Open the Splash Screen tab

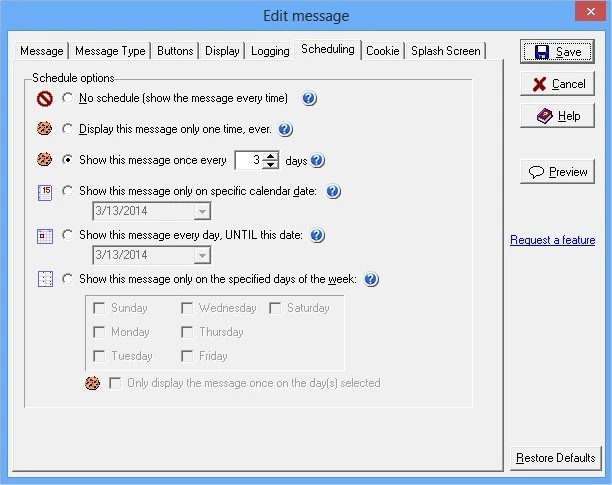tap(445, 51)
